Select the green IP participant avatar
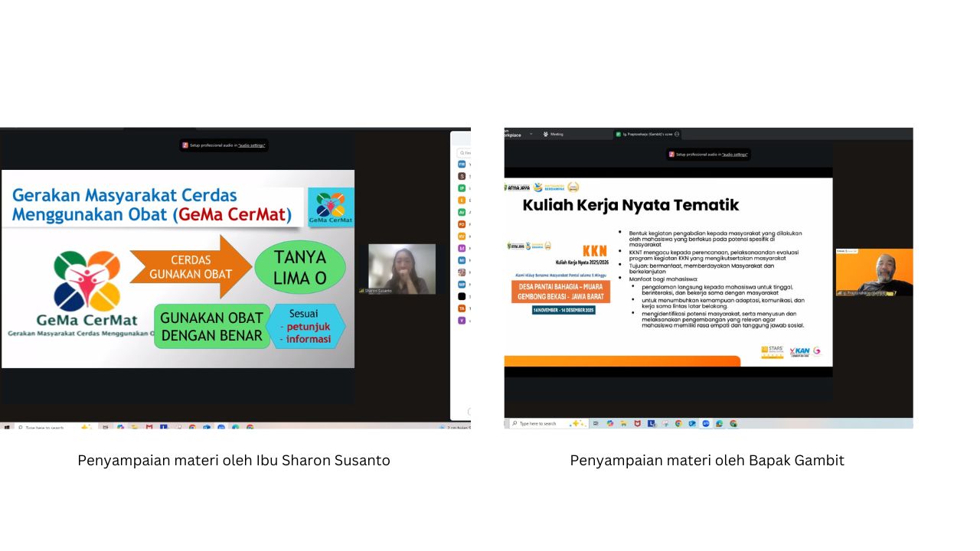 tap(462, 188)
